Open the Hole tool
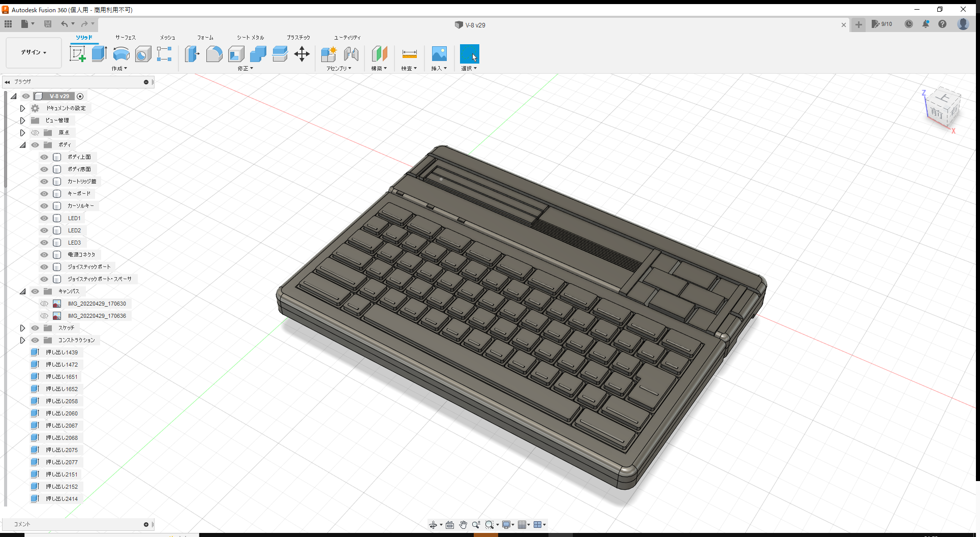 click(143, 53)
